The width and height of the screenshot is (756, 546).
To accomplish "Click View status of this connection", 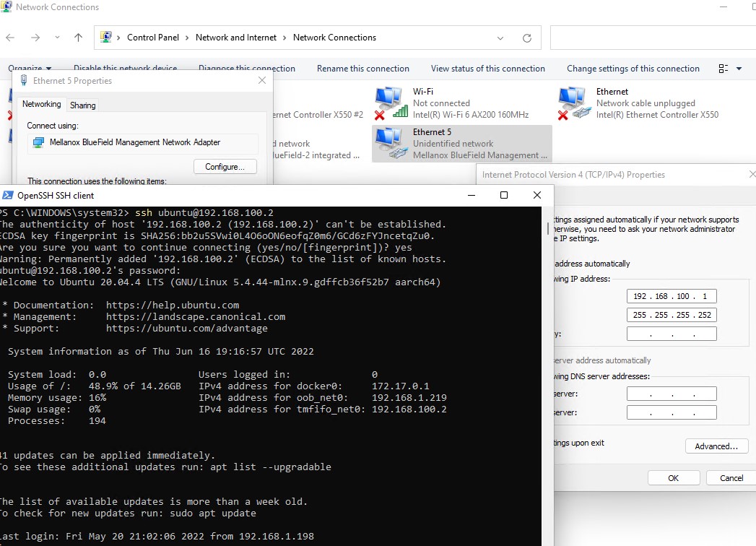I will (x=487, y=69).
